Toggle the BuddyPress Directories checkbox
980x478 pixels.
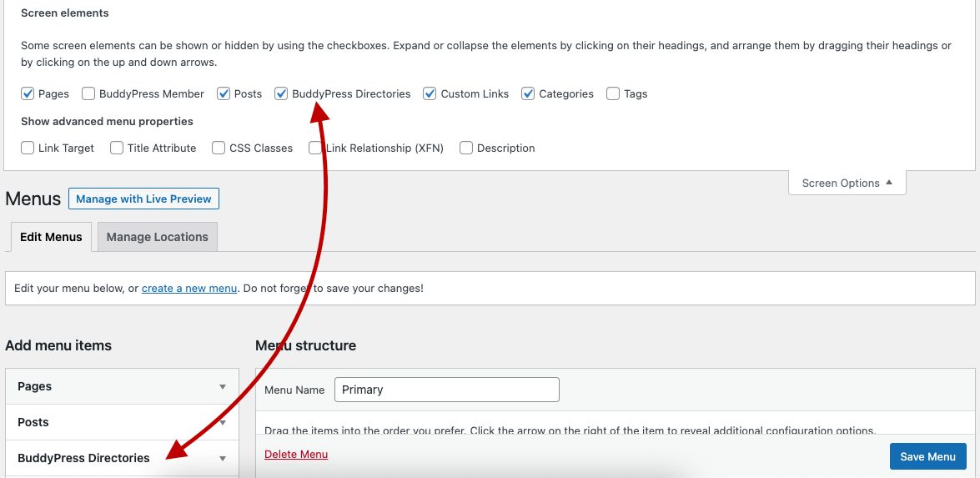pyautogui.click(x=281, y=93)
